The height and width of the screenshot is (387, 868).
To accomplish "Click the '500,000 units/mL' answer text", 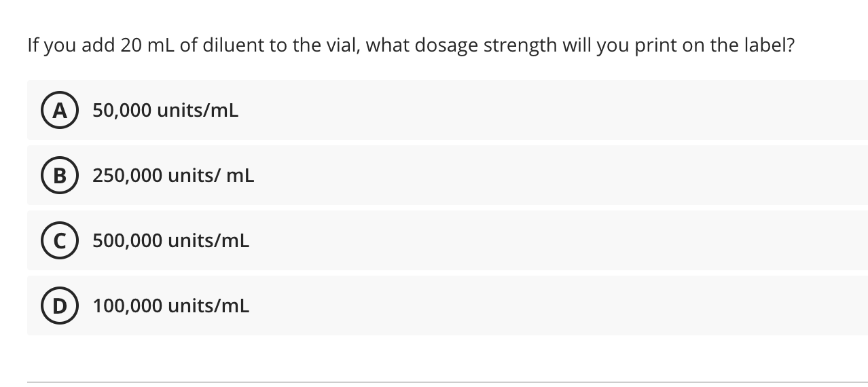I will (171, 241).
